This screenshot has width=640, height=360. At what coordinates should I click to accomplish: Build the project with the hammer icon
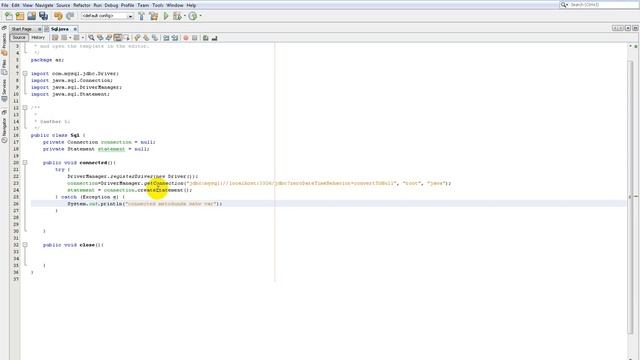141,16
